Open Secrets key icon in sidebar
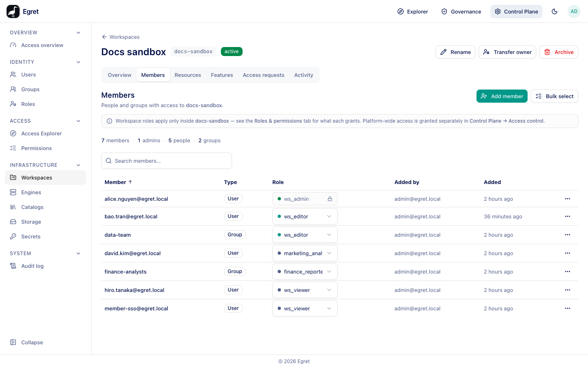The width and height of the screenshot is (588, 368). (13, 236)
